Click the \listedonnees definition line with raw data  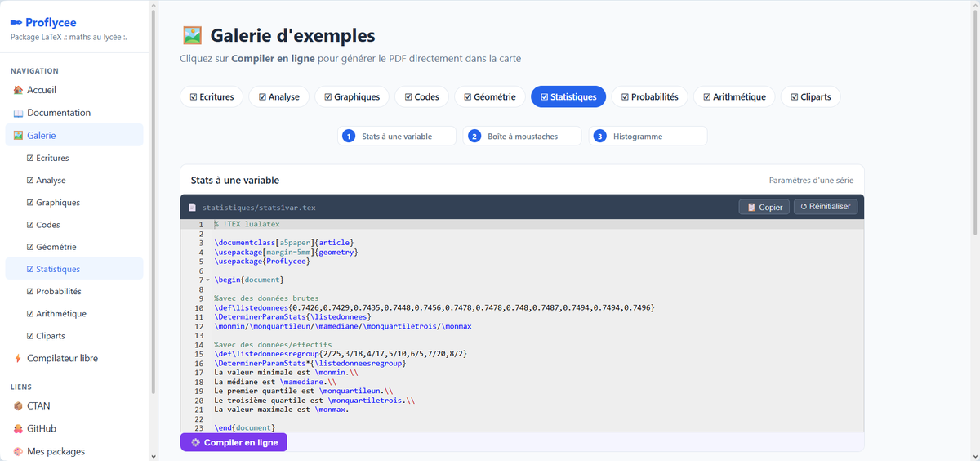pos(434,307)
